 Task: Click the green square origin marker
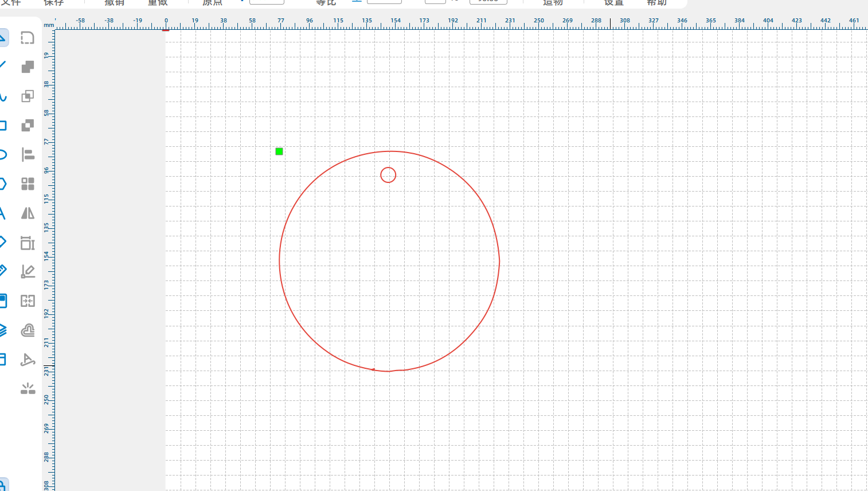[x=279, y=151]
